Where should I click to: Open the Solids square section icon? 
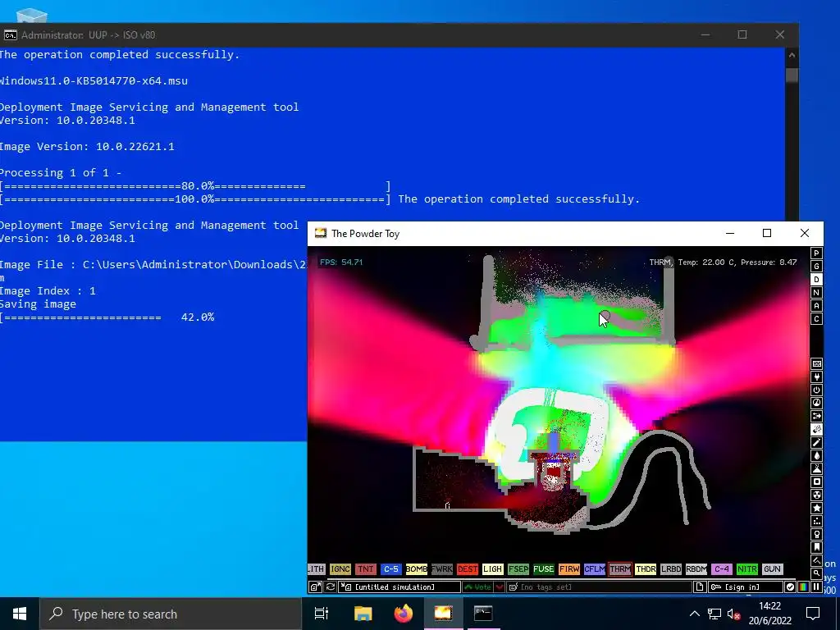(816, 482)
